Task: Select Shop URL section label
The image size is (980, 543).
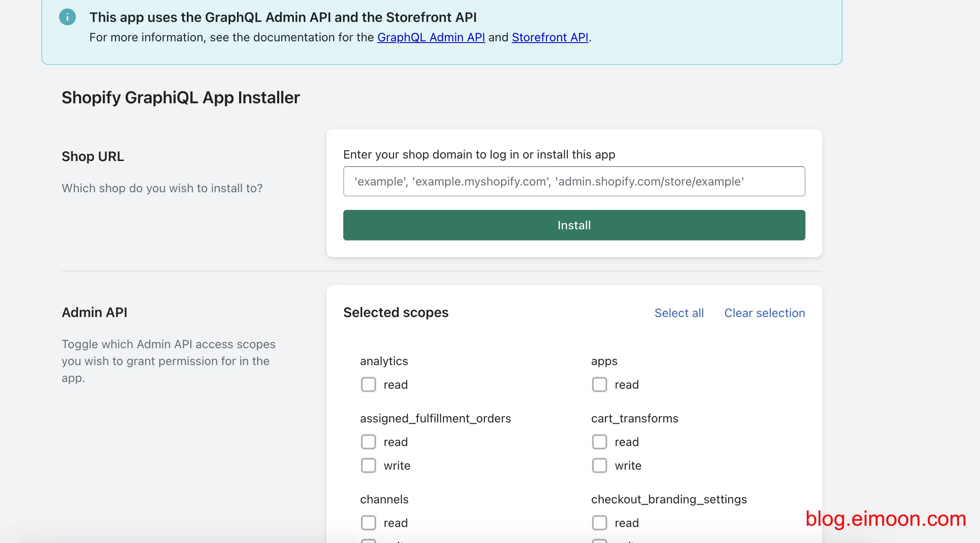Action: [93, 156]
